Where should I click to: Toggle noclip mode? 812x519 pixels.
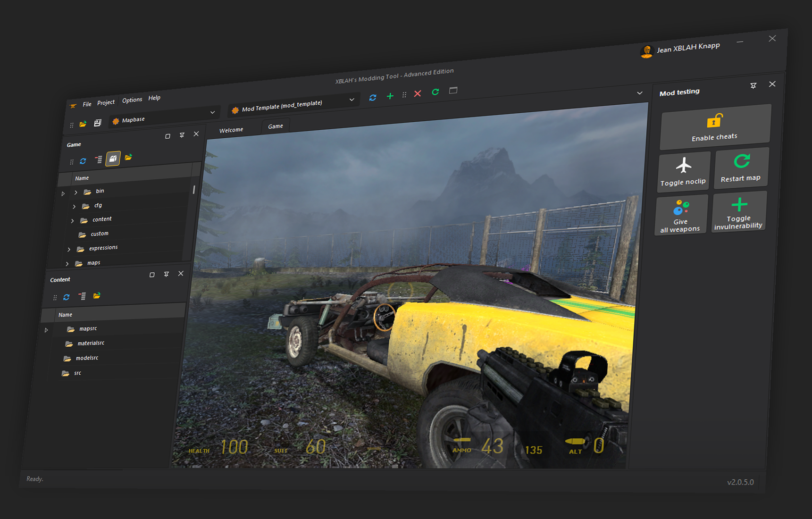click(683, 172)
